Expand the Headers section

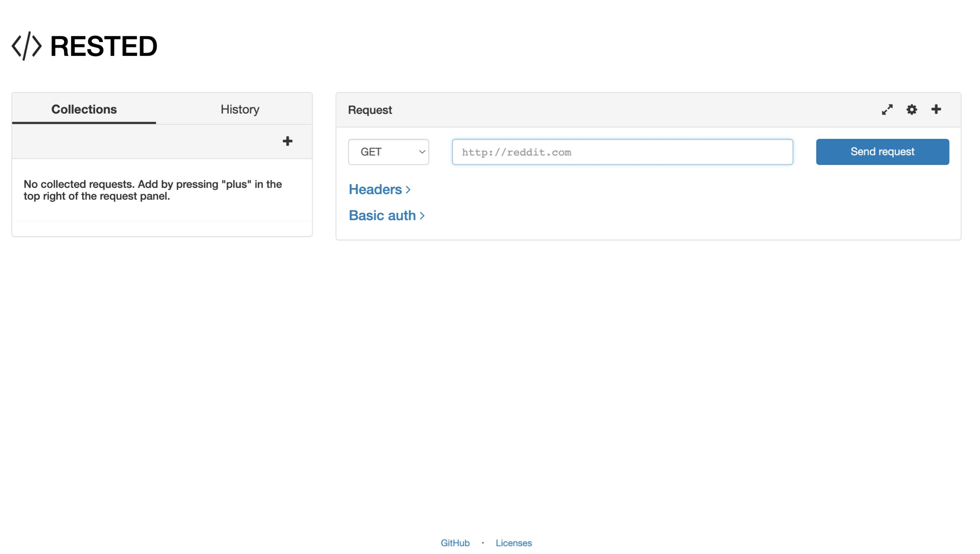(375, 190)
